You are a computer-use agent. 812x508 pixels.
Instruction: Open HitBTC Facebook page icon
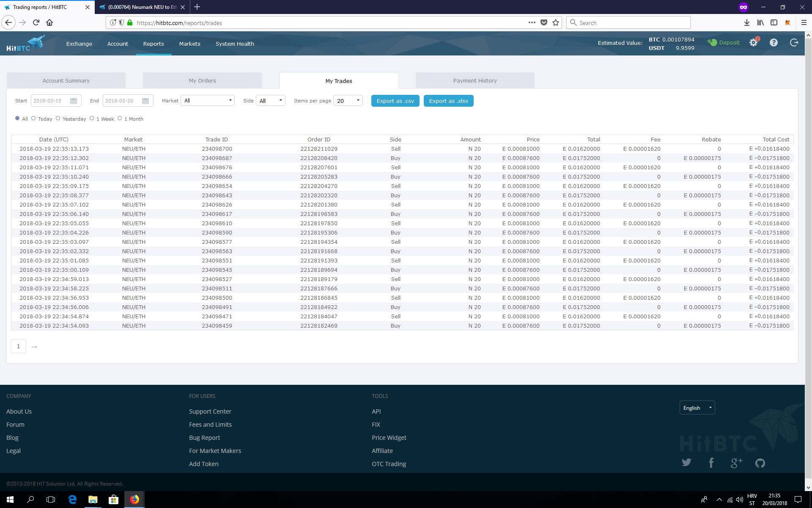[711, 463]
